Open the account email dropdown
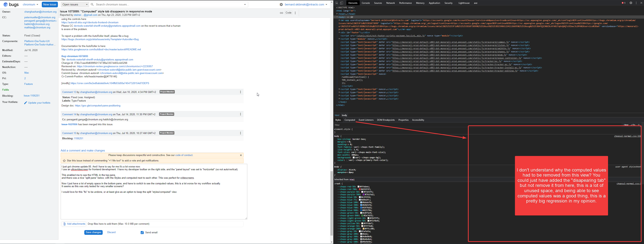 306,5
